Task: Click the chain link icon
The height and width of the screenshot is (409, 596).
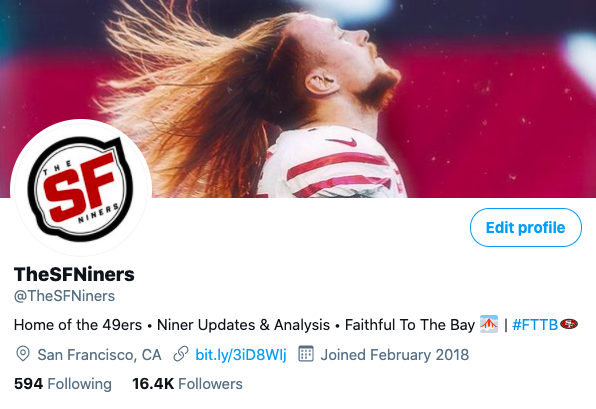Action: pyautogui.click(x=181, y=354)
